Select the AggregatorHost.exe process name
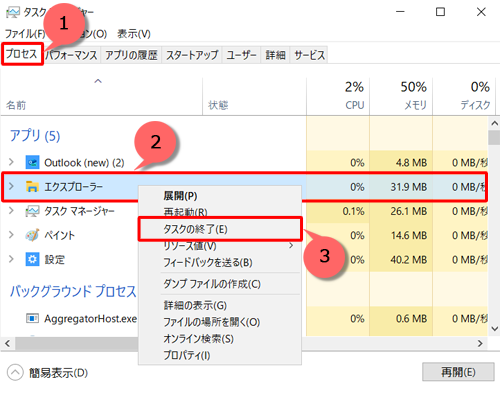500x393 pixels. [90, 319]
